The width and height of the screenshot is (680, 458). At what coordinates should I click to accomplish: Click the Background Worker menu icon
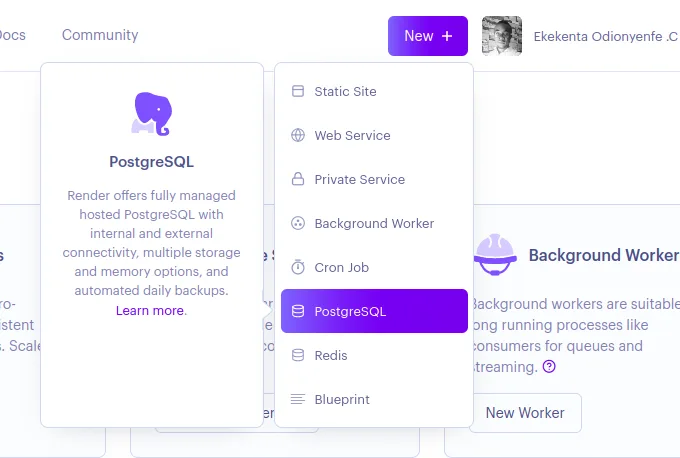click(x=298, y=223)
